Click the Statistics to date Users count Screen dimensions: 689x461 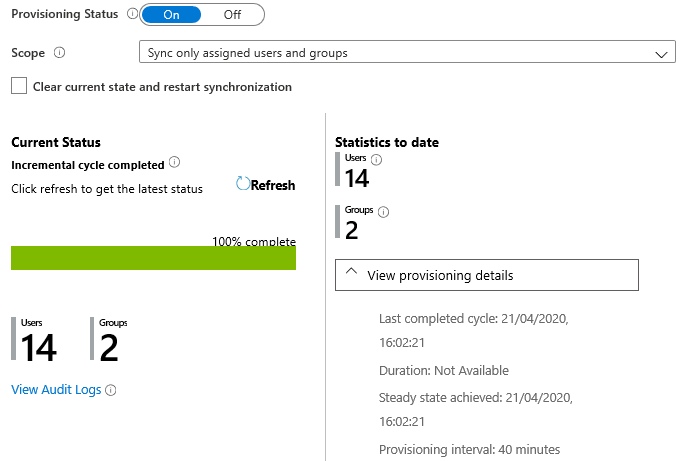coord(357,178)
